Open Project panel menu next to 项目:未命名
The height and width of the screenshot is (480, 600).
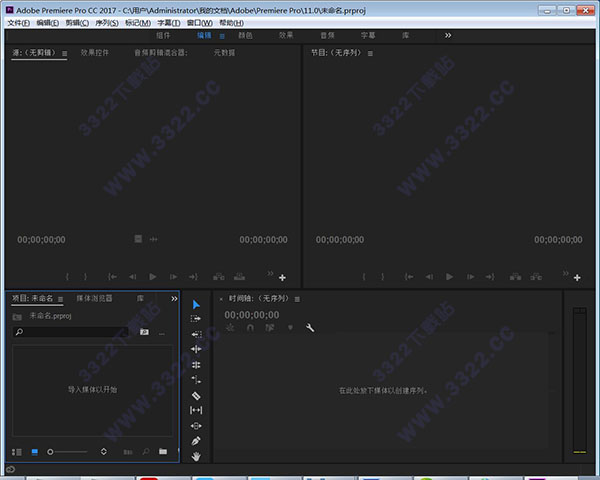pyautogui.click(x=60, y=299)
